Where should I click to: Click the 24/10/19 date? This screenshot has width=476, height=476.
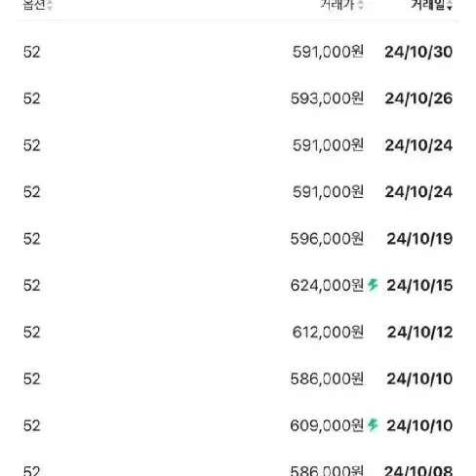(419, 239)
